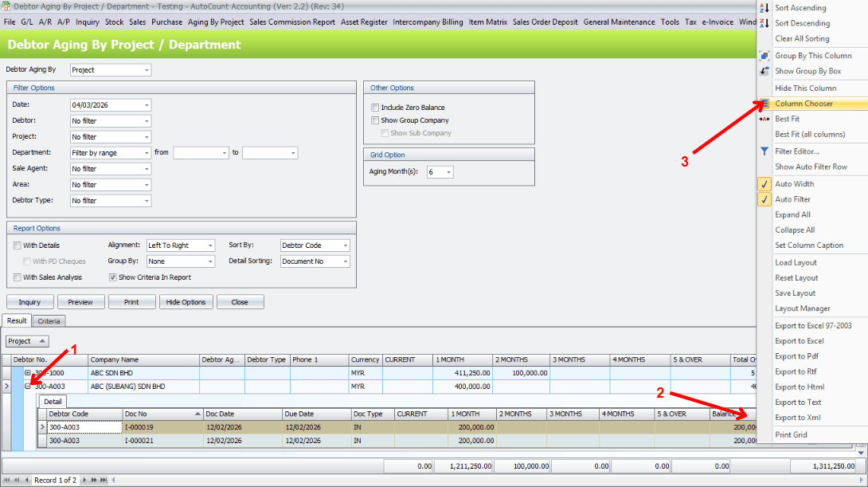Open the Aging Month(s) dropdown
The height and width of the screenshot is (487, 868).
pos(449,172)
